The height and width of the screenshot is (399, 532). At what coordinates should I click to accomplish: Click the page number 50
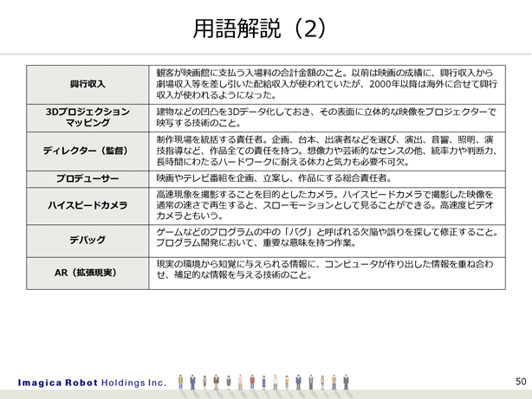point(521,382)
